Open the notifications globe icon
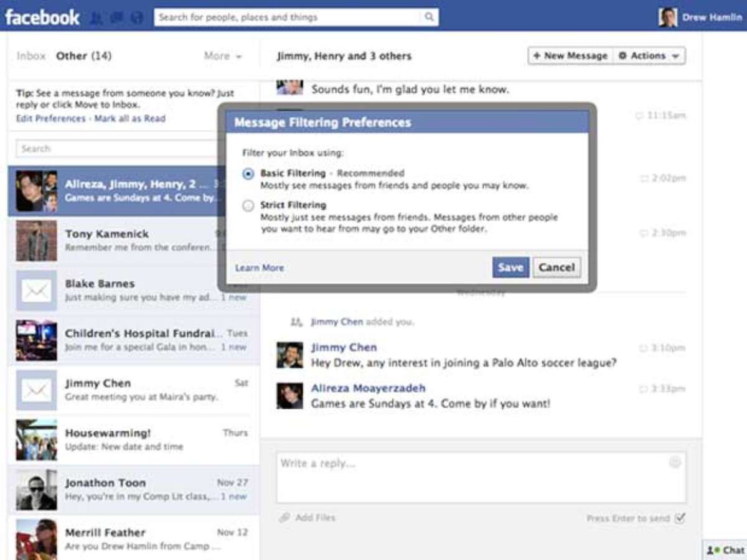747x560 pixels. point(137,17)
